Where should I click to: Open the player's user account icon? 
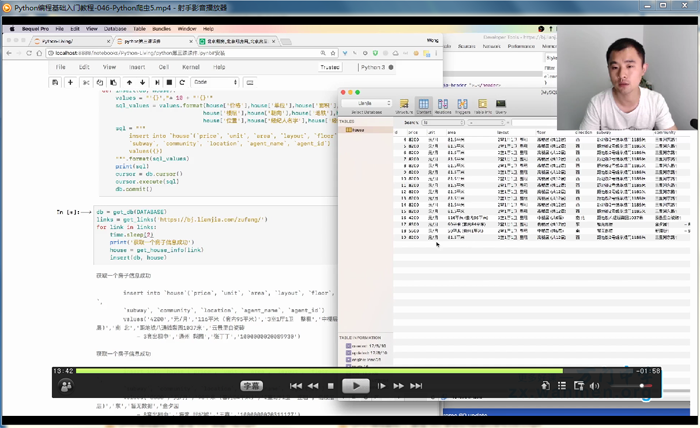pos(66,386)
